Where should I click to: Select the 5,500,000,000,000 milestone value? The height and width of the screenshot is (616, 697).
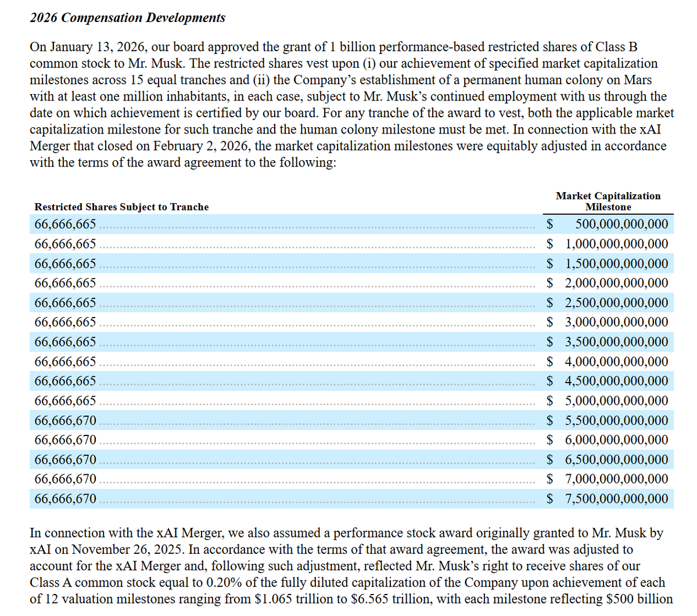617,420
